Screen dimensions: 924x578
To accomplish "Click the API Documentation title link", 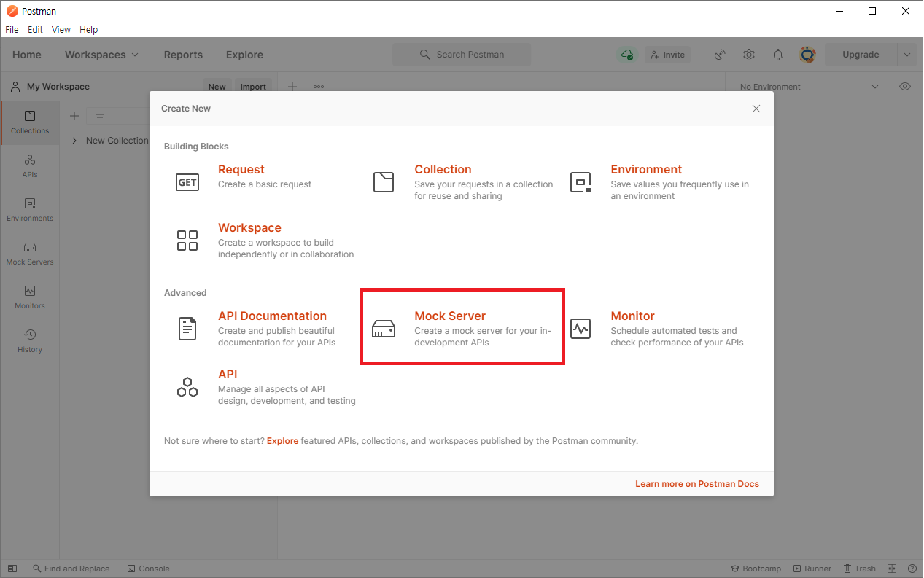I will pyautogui.click(x=272, y=316).
